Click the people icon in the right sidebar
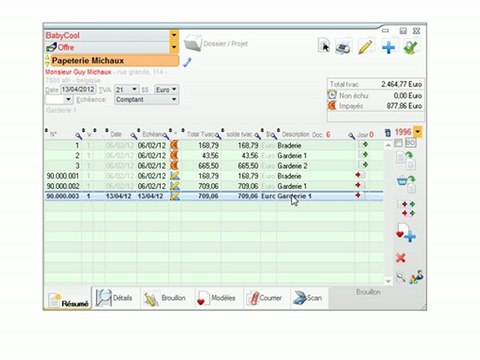 416,277
